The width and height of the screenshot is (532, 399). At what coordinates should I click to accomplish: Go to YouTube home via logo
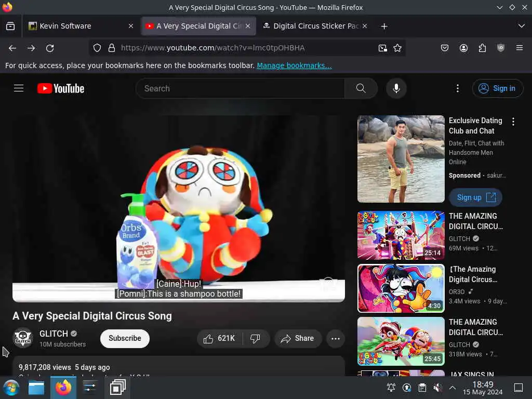coord(61,88)
